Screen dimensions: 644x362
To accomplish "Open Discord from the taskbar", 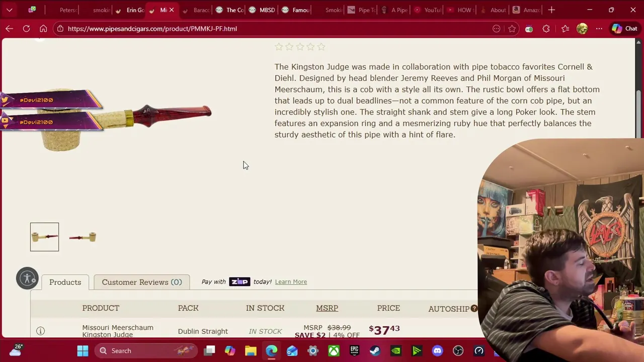I will (437, 350).
